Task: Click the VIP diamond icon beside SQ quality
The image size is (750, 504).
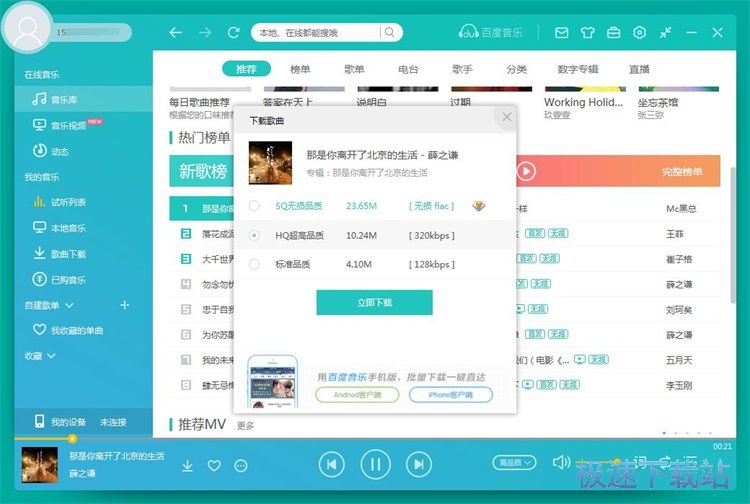Action: [x=478, y=206]
